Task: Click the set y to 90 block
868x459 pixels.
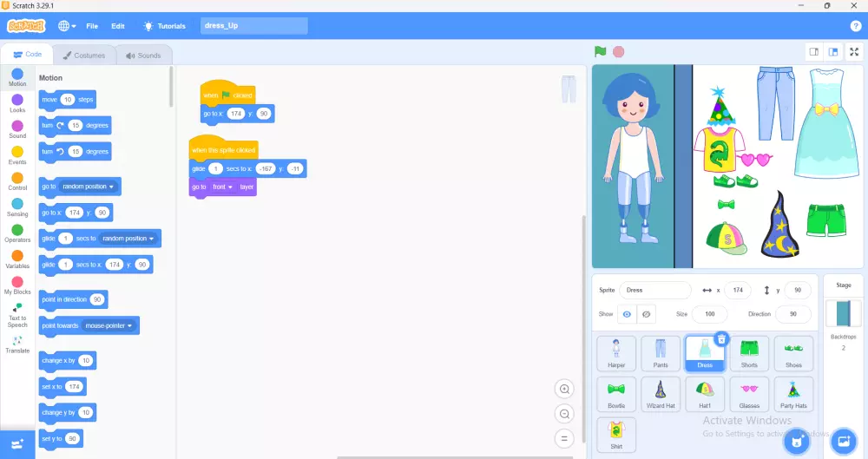Action: (x=61, y=438)
